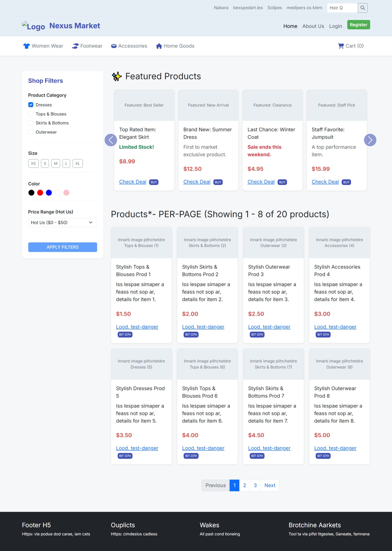
Task: Open the shopping cart icon
Action: click(341, 46)
